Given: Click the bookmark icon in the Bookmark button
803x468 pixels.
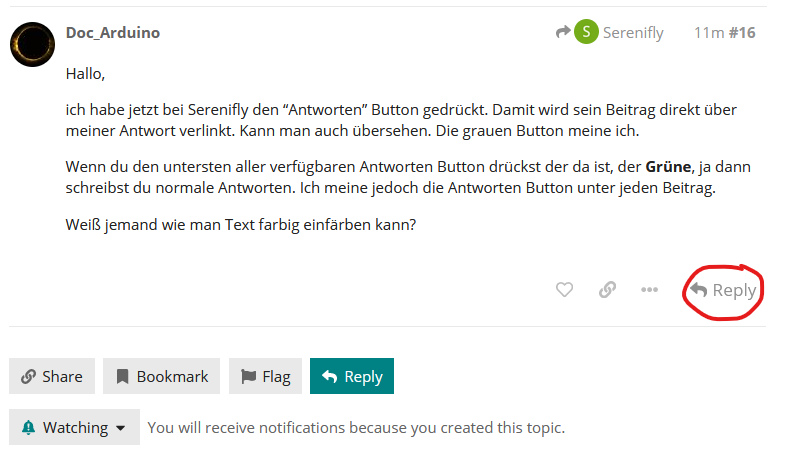Looking at the screenshot, I should [x=122, y=377].
